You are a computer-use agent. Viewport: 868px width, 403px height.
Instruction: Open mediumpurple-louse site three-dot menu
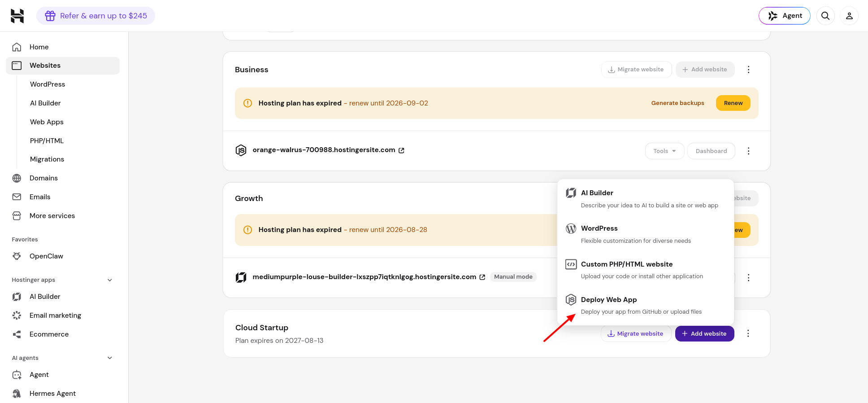tap(748, 278)
